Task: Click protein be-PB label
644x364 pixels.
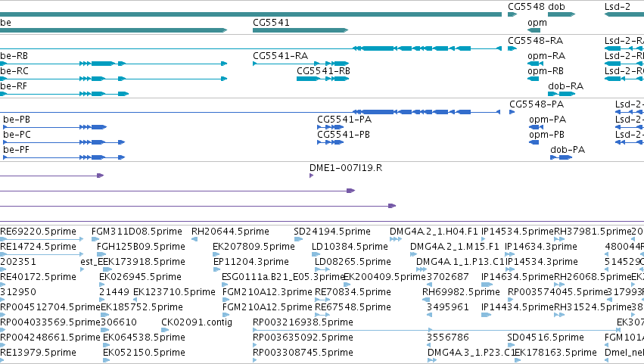Action: (17, 120)
